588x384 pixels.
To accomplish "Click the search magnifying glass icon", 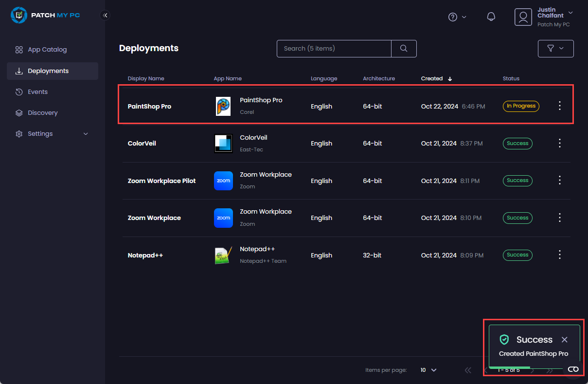I will 404,49.
